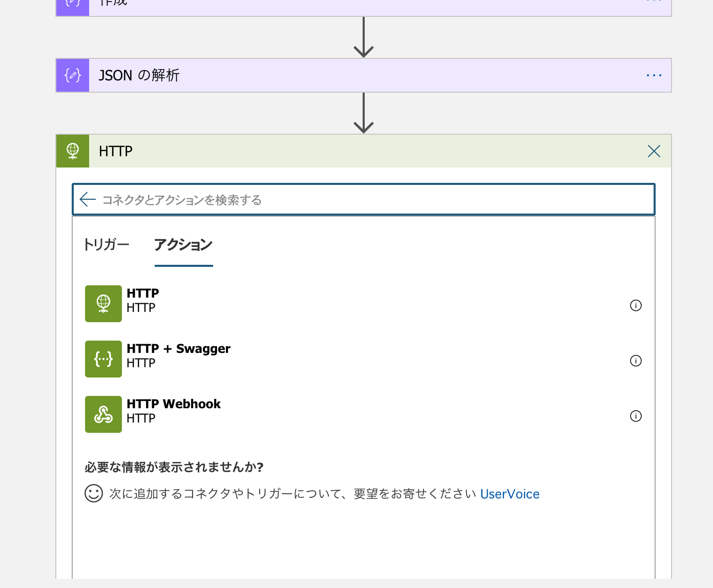
Task: Select the HTTP + Swagger action
Action: (178, 355)
